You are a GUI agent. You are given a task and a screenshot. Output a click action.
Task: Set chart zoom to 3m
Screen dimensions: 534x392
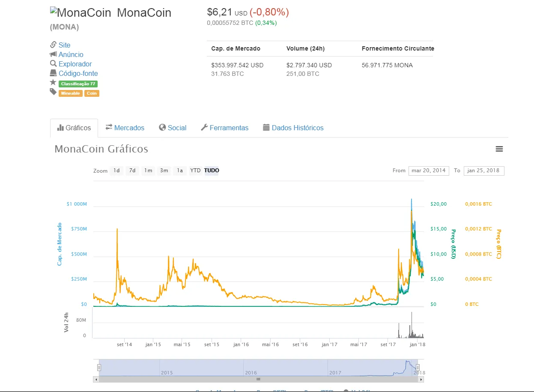click(x=164, y=171)
